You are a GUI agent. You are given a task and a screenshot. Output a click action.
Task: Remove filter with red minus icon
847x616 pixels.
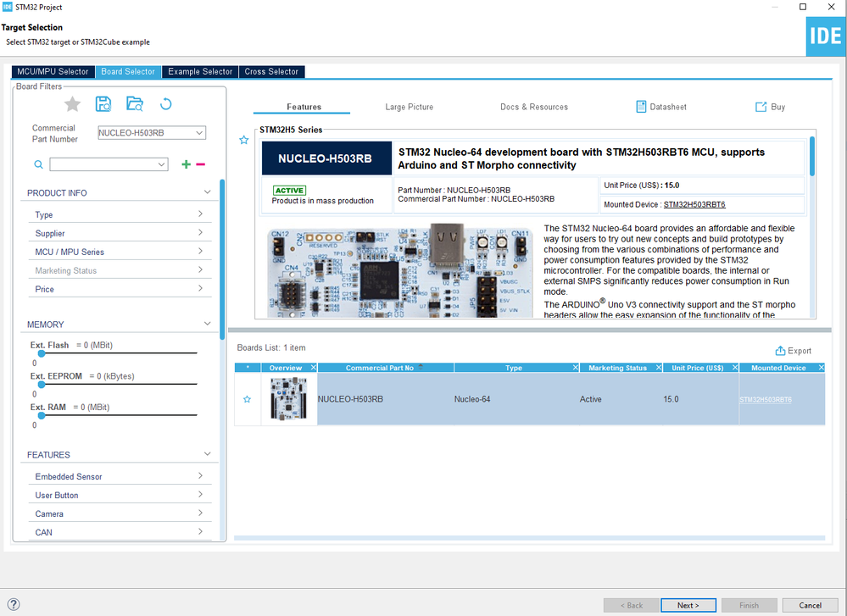pos(200,164)
